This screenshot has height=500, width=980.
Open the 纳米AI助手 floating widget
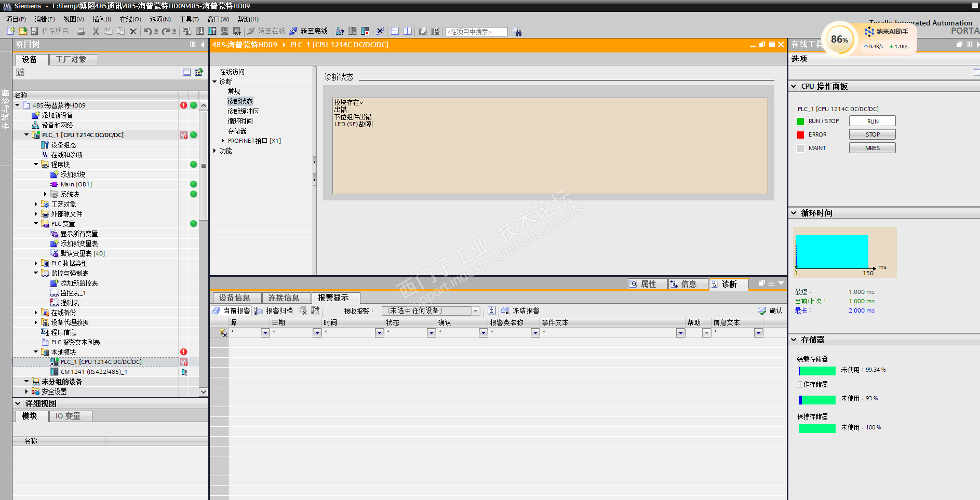[885, 32]
